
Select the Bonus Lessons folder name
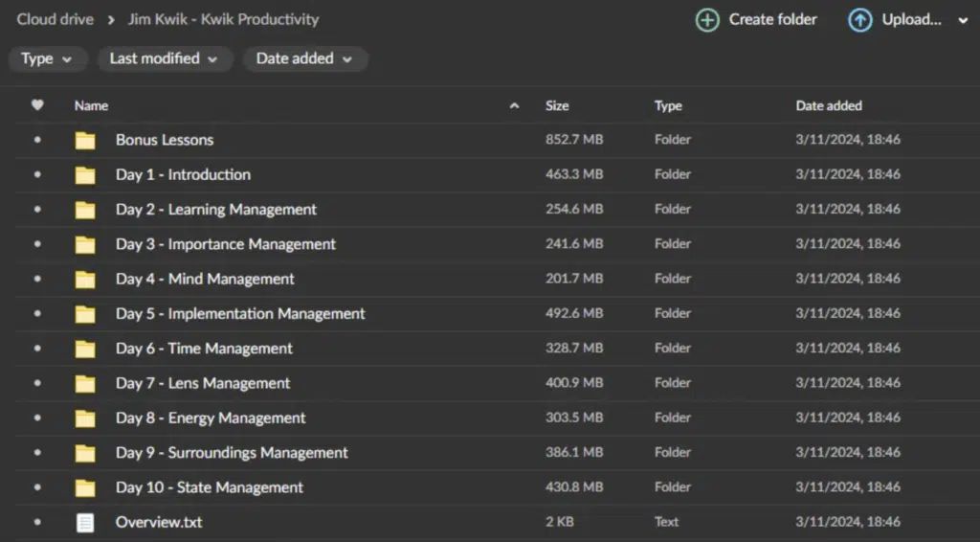pos(165,140)
